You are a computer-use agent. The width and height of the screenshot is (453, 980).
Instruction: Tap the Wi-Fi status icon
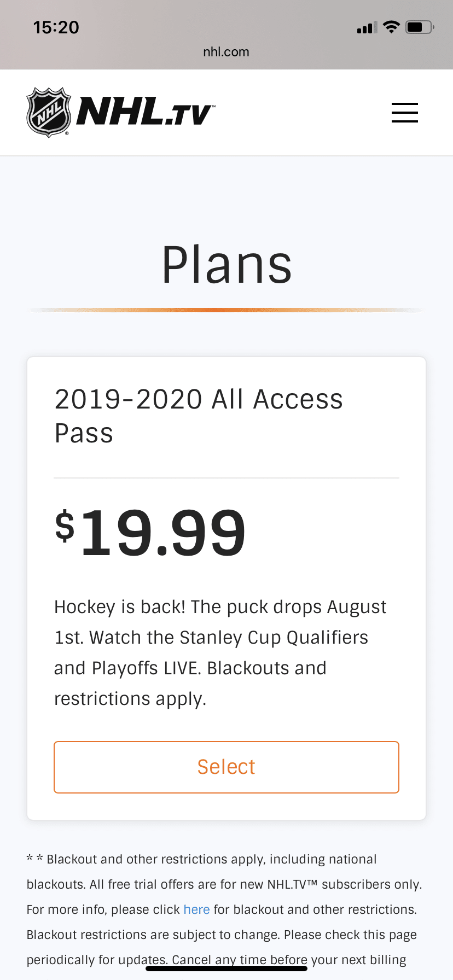391,26
